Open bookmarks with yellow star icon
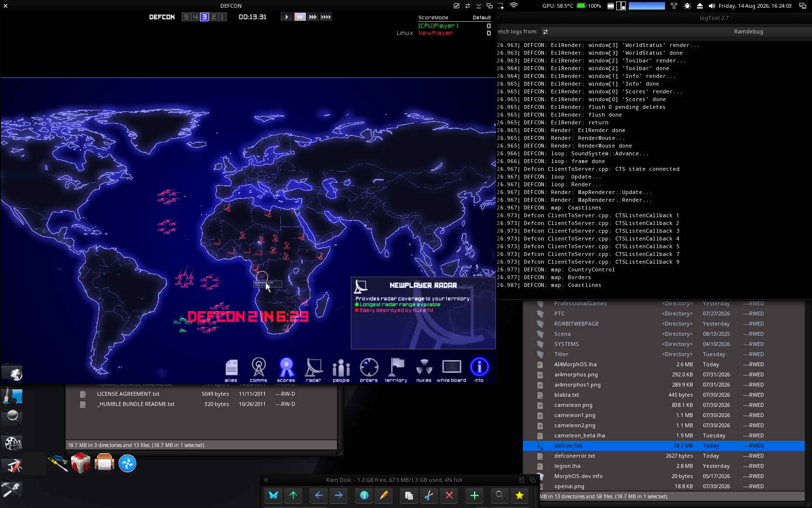 [520, 495]
